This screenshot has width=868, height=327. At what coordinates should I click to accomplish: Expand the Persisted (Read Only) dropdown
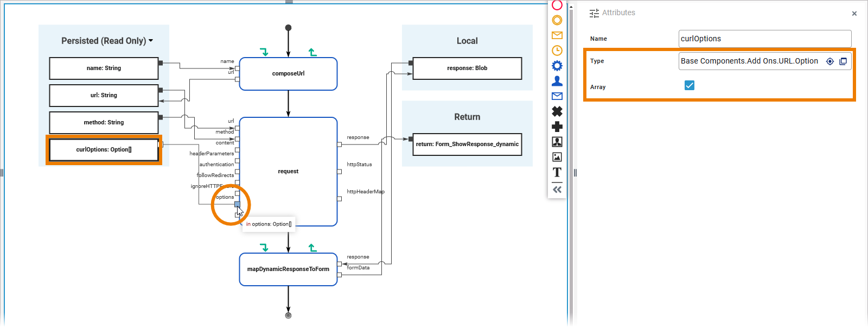pyautogui.click(x=151, y=41)
